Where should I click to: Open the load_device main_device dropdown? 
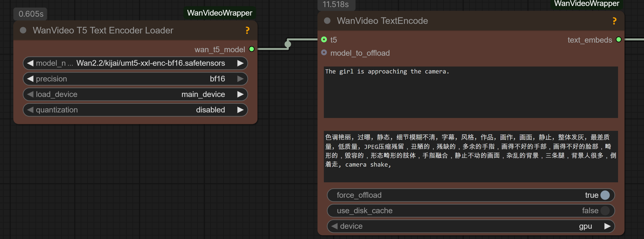[135, 94]
